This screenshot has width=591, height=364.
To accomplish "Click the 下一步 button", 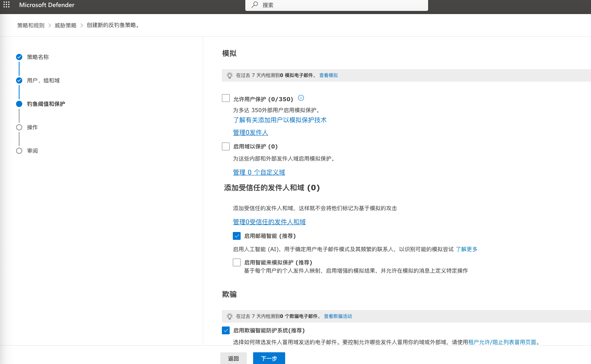I will pos(269,358).
